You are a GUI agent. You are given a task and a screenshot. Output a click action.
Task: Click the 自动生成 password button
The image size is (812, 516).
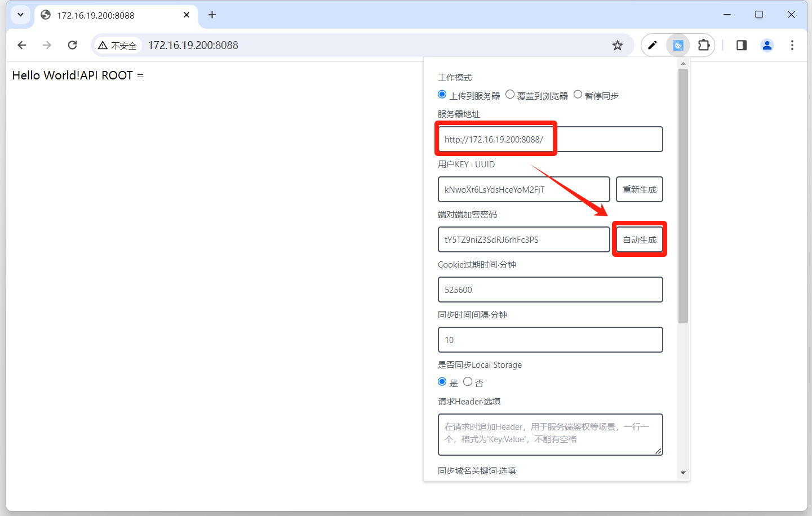pyautogui.click(x=639, y=239)
